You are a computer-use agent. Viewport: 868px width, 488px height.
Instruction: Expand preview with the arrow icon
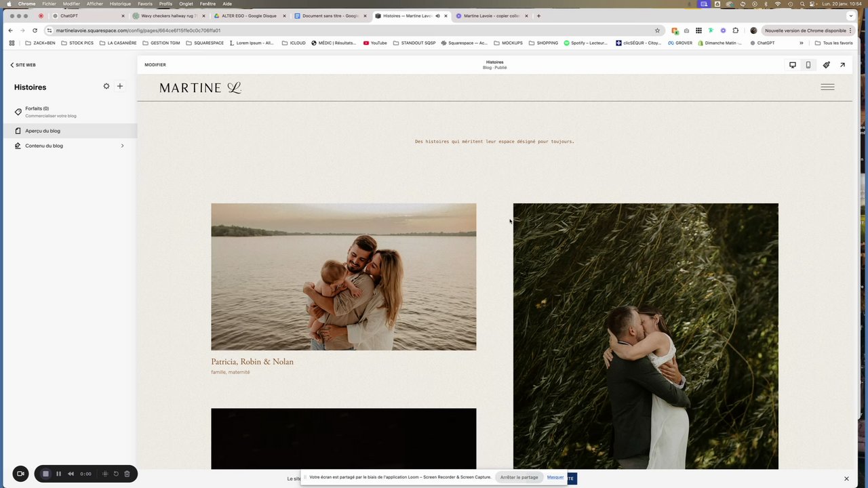pos(842,65)
